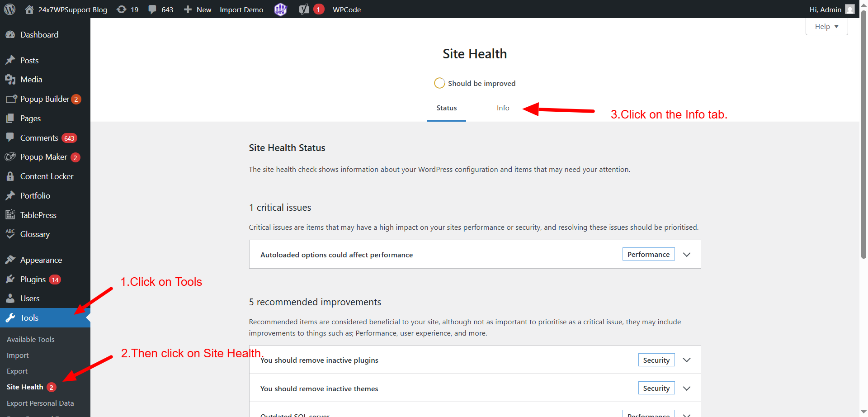
Task: Open the Appearance menu label
Action: click(41, 260)
